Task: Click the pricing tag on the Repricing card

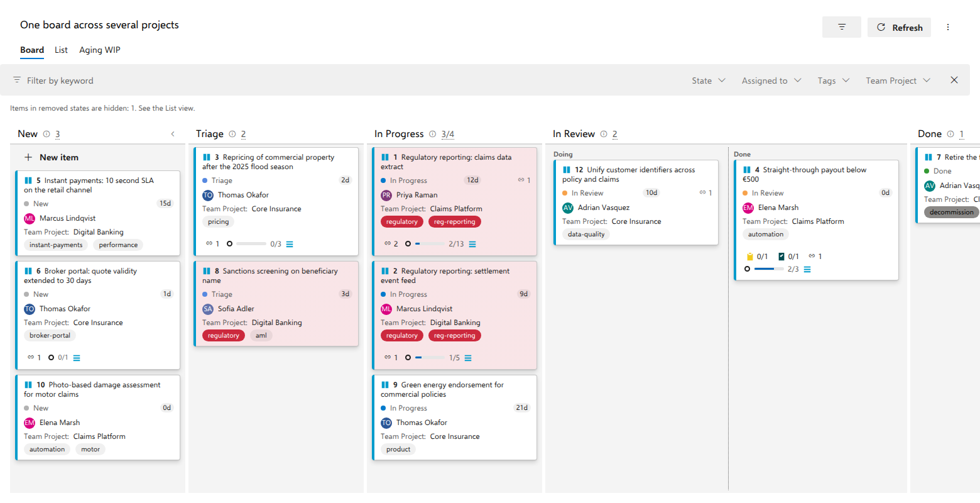Action: point(219,221)
